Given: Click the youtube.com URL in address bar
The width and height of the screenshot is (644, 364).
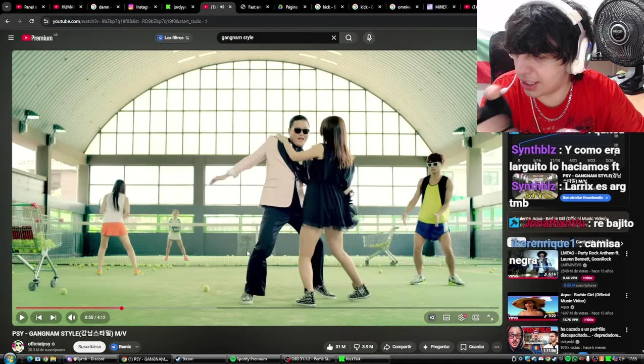Looking at the screenshot, I should click(130, 21).
